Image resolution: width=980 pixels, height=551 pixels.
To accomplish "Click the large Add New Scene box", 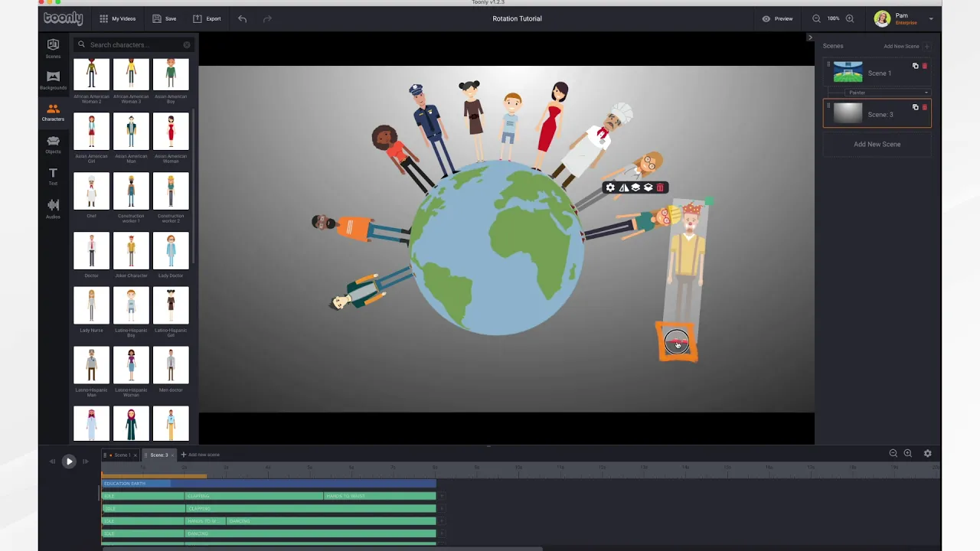I will (x=877, y=144).
